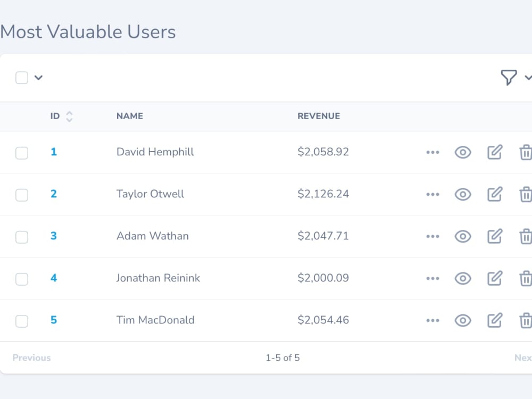
Task: Open the actions menu for David Hemphill
Action: point(433,153)
